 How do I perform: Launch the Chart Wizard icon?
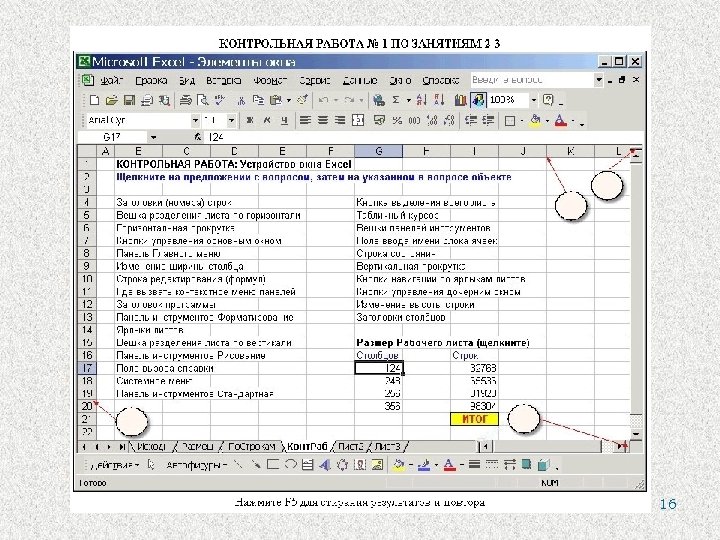tap(460, 100)
